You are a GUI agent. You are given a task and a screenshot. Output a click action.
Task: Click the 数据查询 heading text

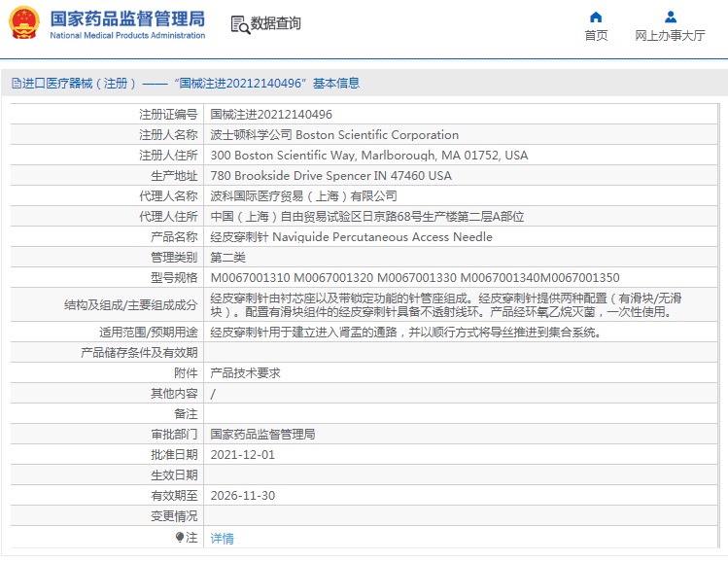click(276, 23)
